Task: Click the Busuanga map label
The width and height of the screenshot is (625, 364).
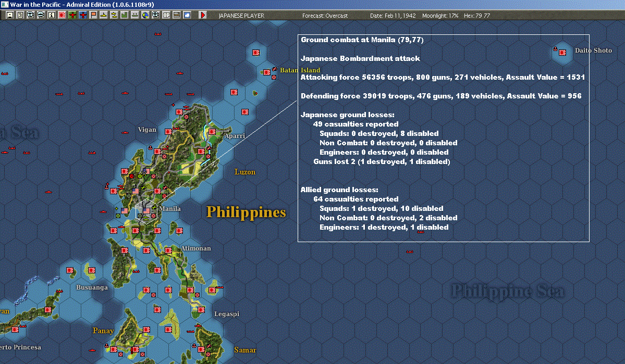Action: click(x=92, y=287)
